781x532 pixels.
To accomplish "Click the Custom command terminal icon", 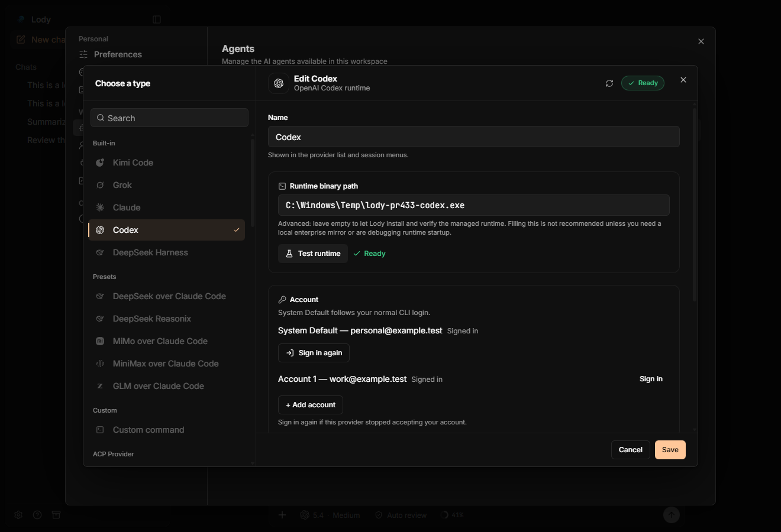I will pos(100,430).
